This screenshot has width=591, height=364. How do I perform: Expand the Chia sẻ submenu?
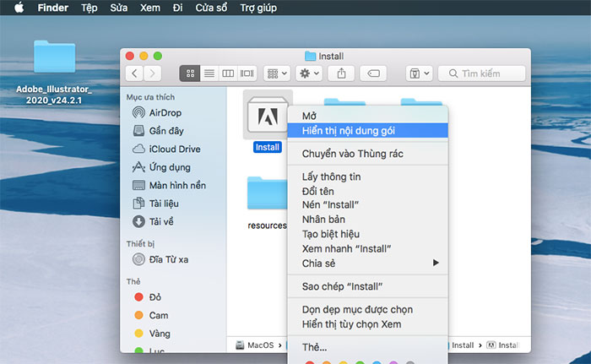pos(367,263)
